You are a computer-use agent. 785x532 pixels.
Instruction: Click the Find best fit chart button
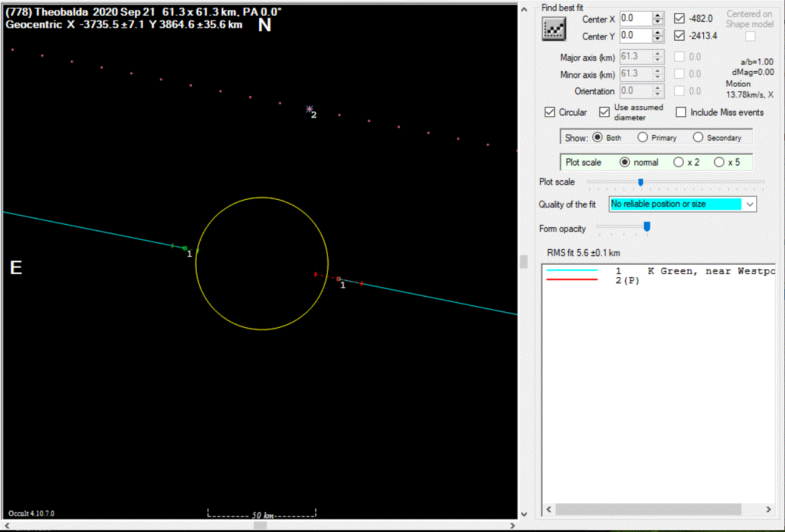(x=554, y=29)
